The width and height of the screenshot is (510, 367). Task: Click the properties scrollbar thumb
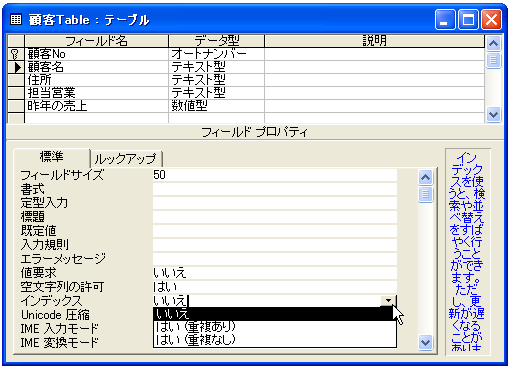point(425,194)
